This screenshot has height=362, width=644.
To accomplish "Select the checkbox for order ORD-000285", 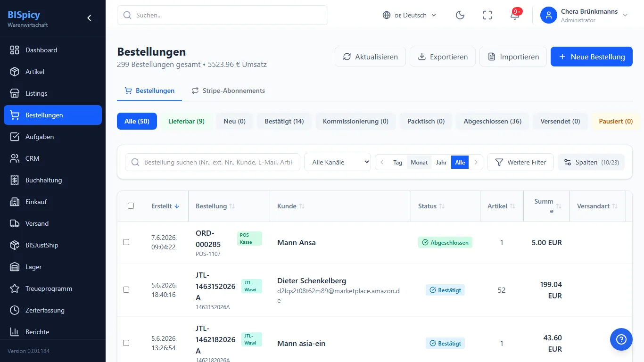I will 126,242.
